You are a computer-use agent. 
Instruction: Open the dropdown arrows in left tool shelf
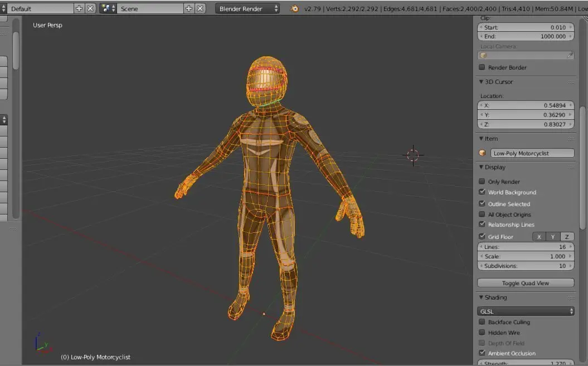click(x=4, y=120)
